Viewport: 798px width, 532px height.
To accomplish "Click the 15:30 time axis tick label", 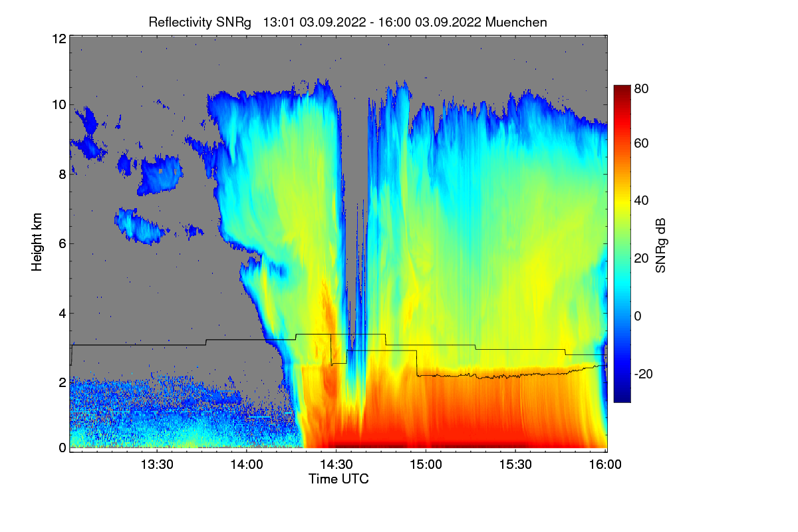I will pyautogui.click(x=515, y=465).
